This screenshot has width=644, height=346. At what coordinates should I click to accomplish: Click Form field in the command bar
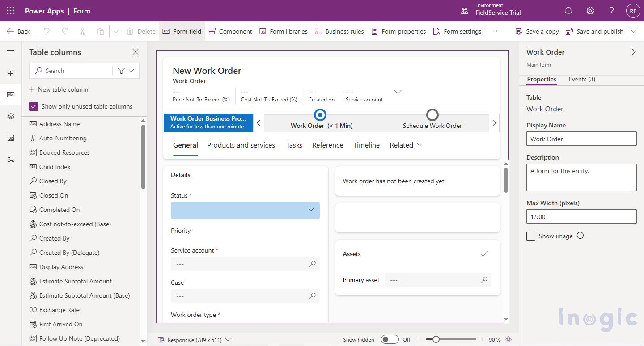pyautogui.click(x=182, y=31)
